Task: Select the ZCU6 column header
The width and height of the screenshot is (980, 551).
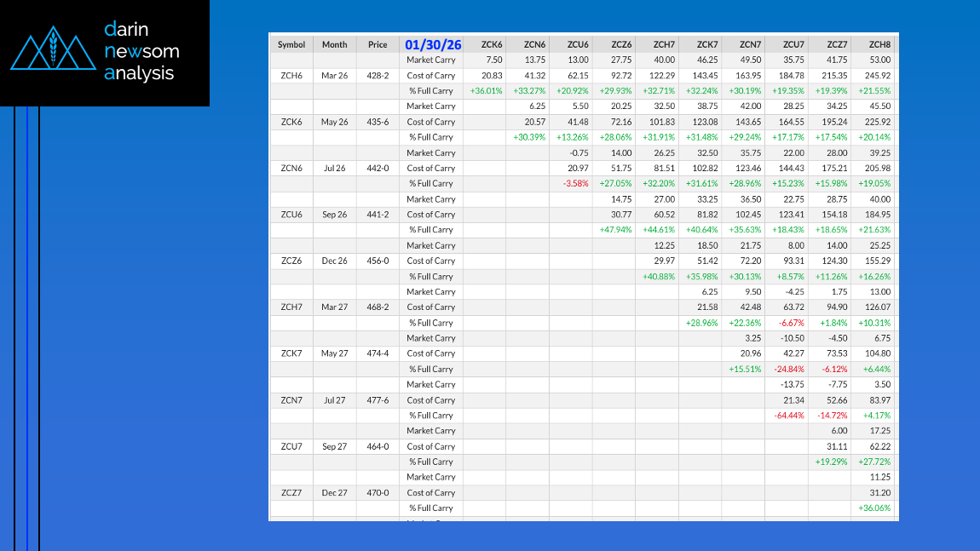Action: (578, 44)
